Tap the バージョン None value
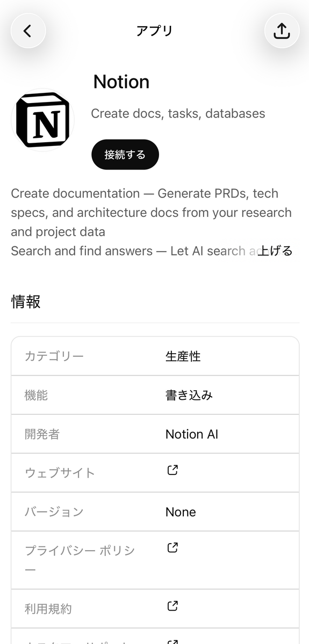Viewport: 309px width, 644px height. coord(181,512)
